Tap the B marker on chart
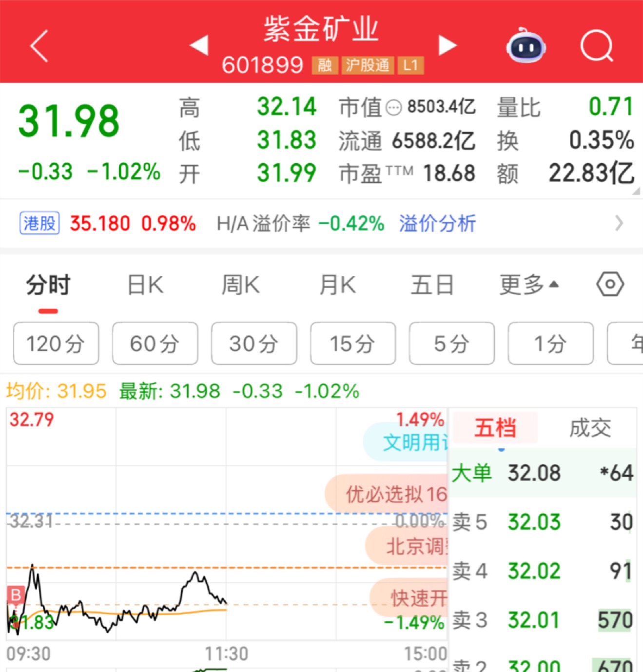The height and width of the screenshot is (672, 643). click(x=15, y=595)
